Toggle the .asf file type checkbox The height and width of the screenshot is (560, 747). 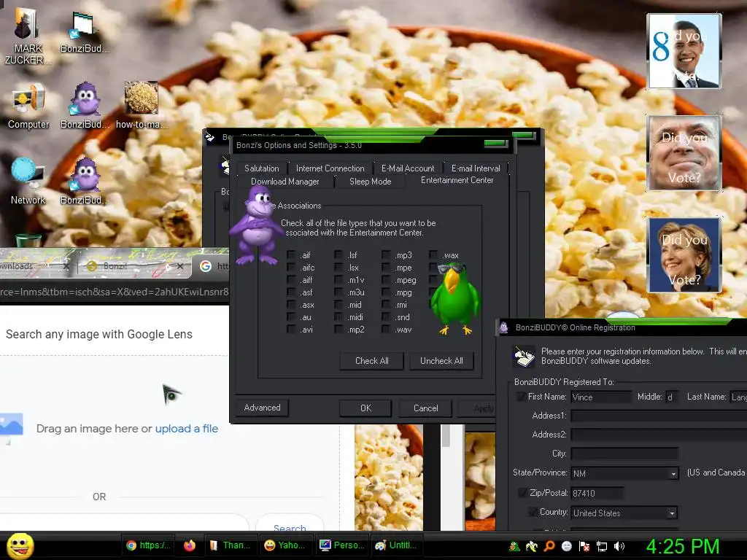tap(291, 292)
